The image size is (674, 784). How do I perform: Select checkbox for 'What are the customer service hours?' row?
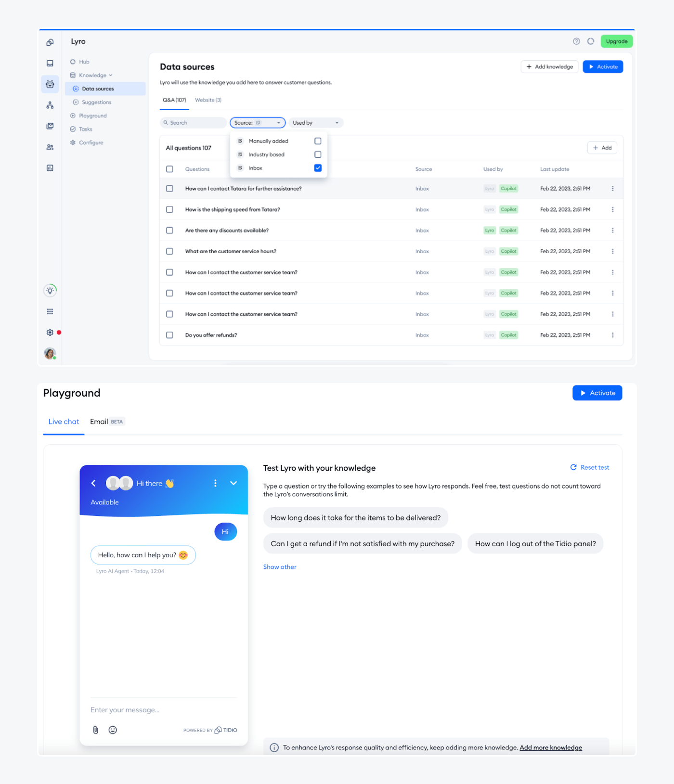[x=169, y=251]
